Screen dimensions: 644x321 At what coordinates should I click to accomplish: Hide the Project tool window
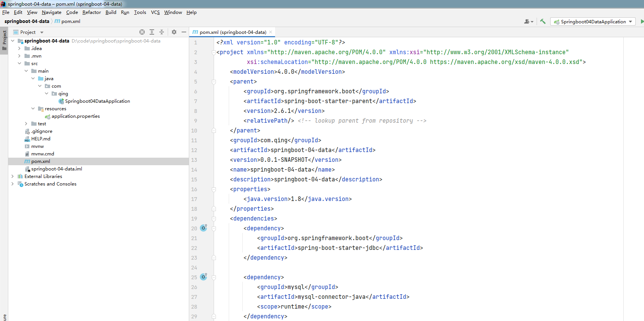(x=184, y=32)
